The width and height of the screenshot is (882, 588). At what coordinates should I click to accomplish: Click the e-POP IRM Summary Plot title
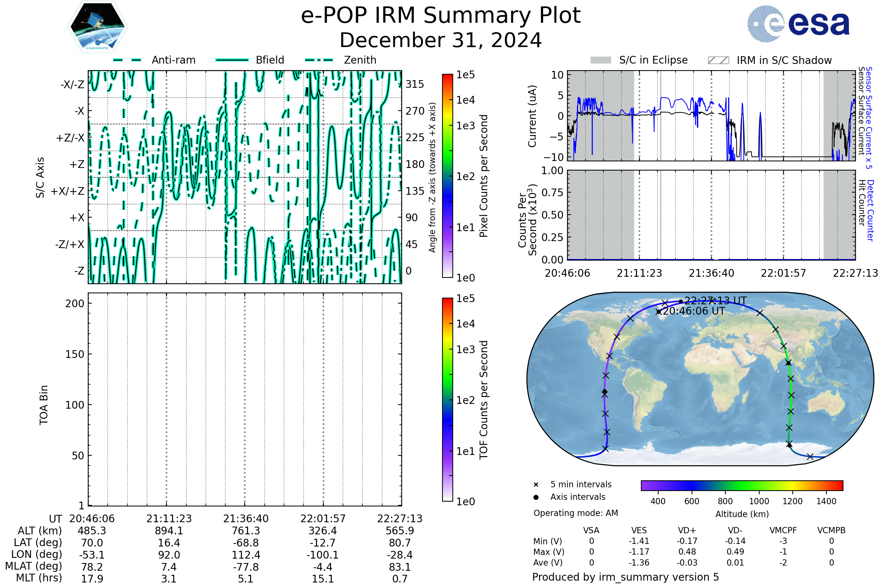441,16
